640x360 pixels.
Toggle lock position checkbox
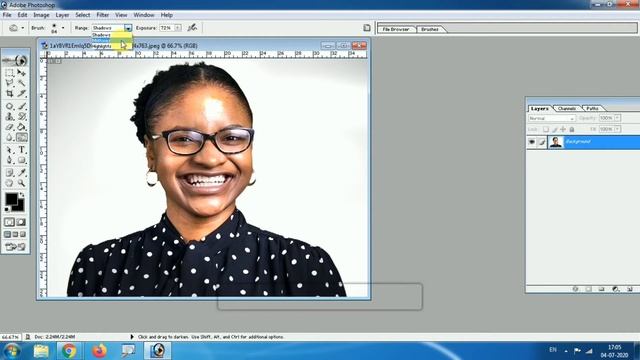563,129
